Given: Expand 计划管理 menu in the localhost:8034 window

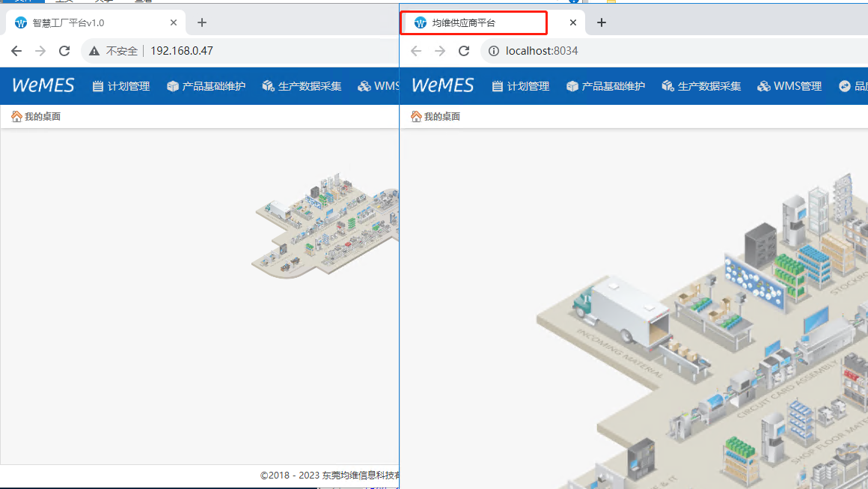Looking at the screenshot, I should (x=521, y=86).
